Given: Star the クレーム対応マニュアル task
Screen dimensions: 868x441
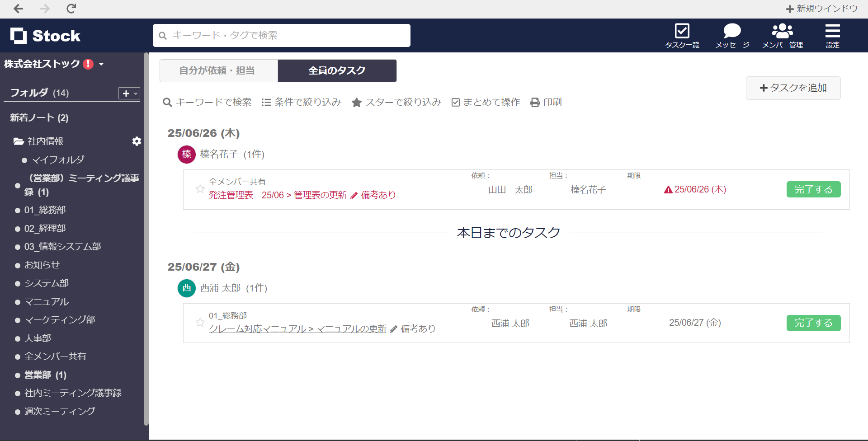Looking at the screenshot, I should (200, 323).
